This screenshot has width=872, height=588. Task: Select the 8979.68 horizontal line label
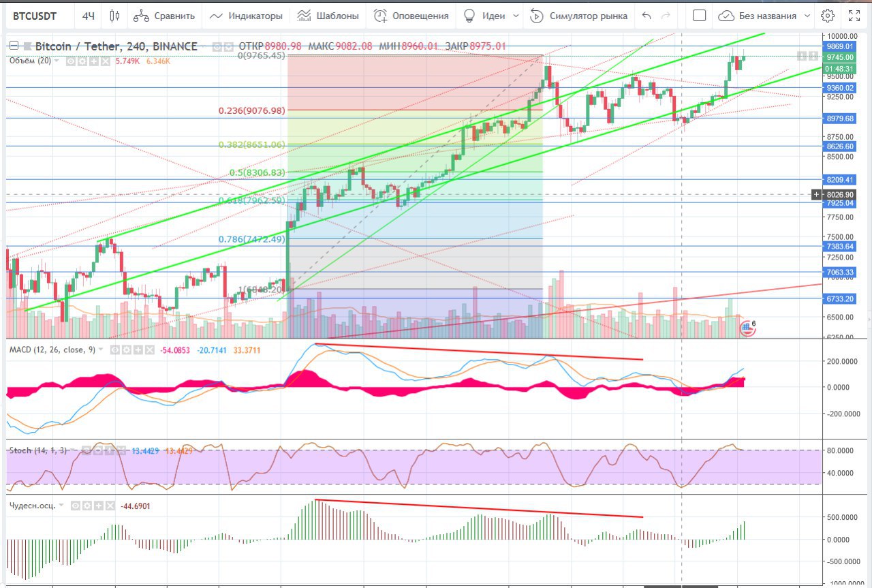(840, 119)
